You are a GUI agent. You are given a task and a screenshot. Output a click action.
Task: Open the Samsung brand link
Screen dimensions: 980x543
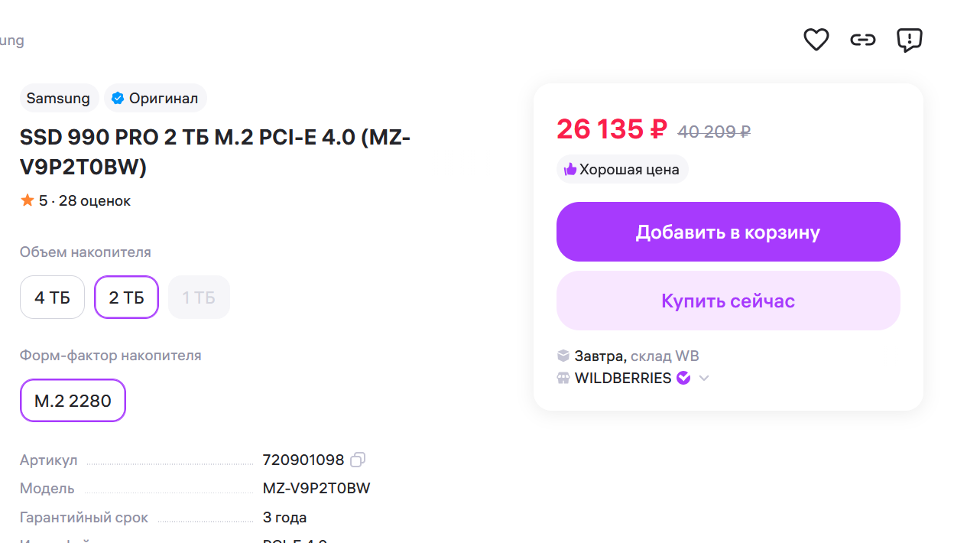coord(58,98)
